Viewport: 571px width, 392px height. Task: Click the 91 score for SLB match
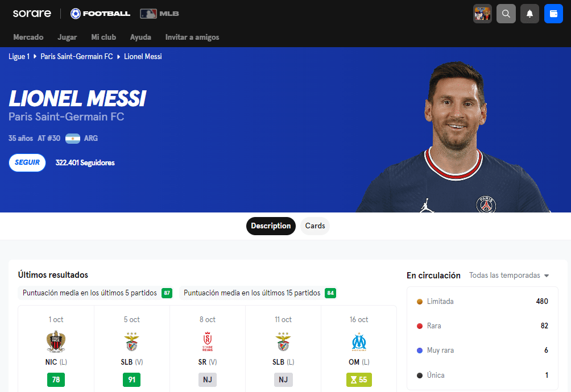click(x=132, y=380)
